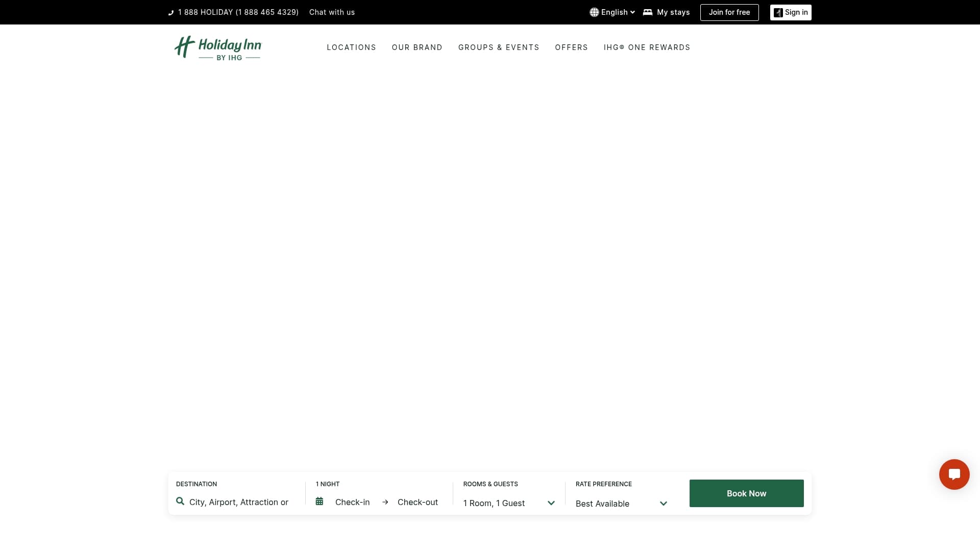
Task: Select the Check-in date field
Action: click(x=352, y=502)
